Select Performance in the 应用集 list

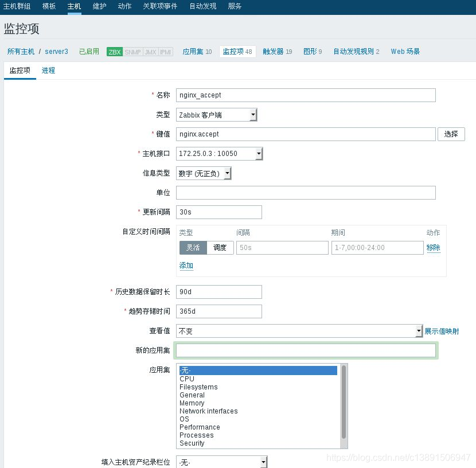[x=258, y=427]
